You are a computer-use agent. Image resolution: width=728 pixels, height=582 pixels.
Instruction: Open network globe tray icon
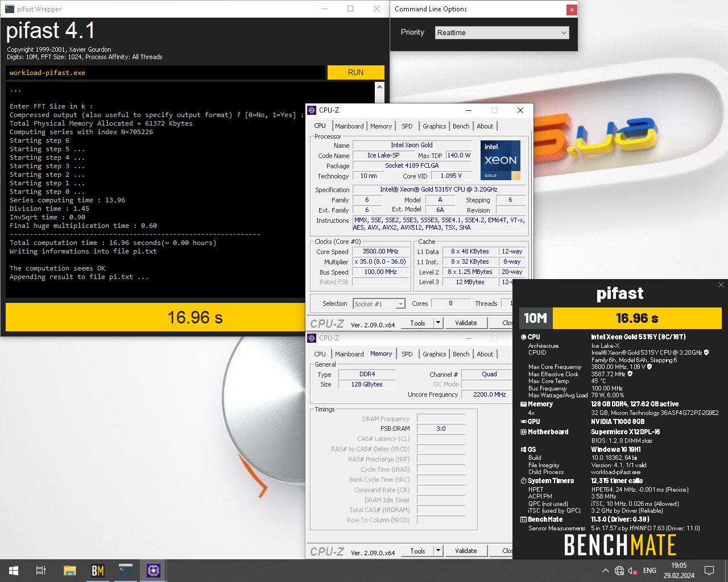pyautogui.click(x=619, y=571)
